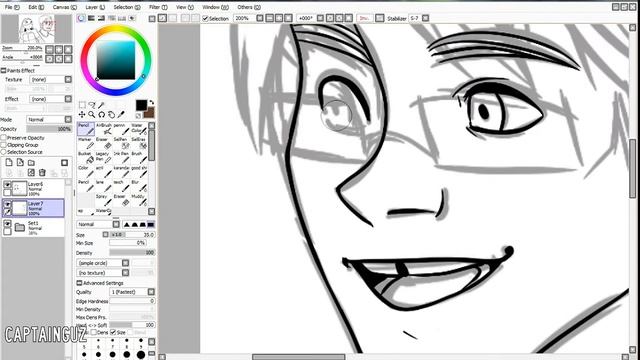The width and height of the screenshot is (640, 360).
Task: Open the Effect dropdown
Action: pyautogui.click(x=51, y=99)
